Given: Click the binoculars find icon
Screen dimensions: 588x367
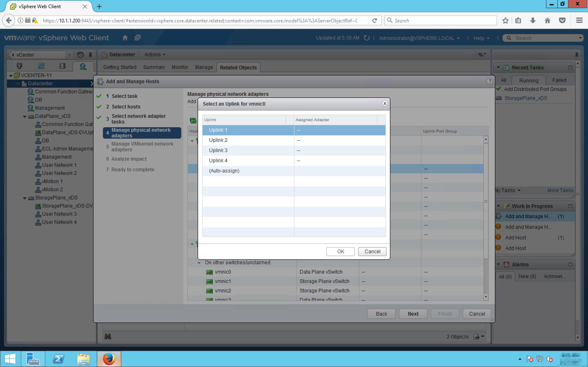Looking at the screenshot, I should click(108, 336).
